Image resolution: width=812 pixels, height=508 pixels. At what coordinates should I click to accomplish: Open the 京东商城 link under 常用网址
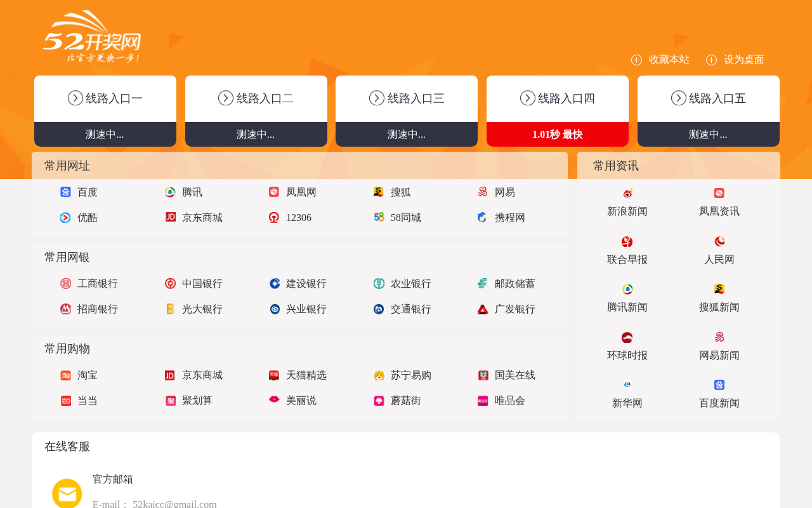coord(202,218)
